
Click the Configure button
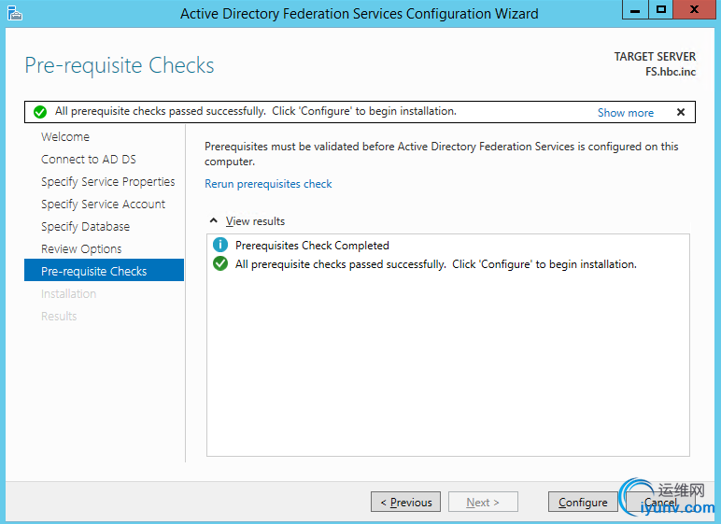click(x=583, y=502)
